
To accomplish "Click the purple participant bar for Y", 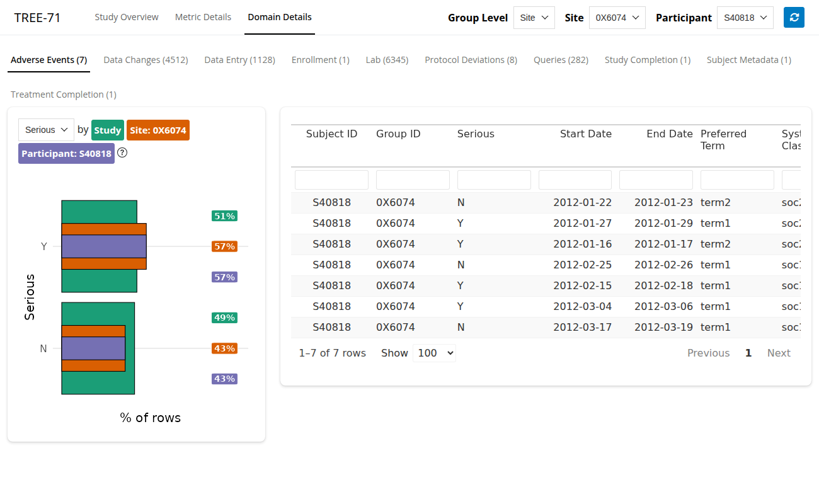I will click(104, 246).
